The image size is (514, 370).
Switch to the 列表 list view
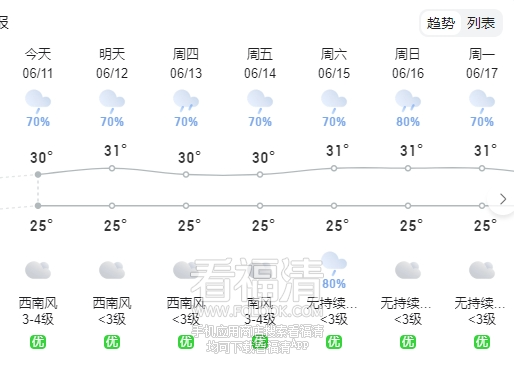[x=481, y=23]
